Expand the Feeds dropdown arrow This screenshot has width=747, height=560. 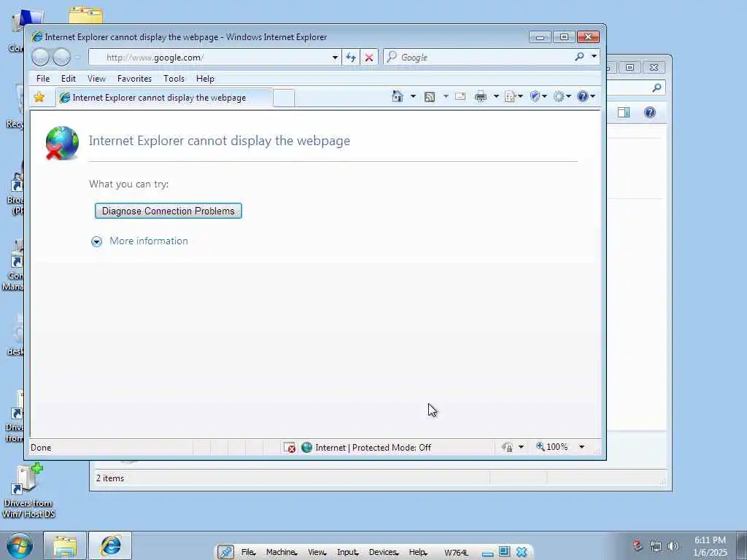click(x=446, y=97)
